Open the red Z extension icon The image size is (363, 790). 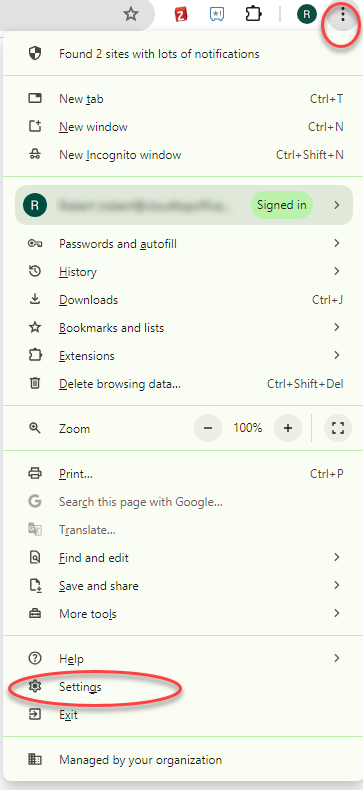tap(180, 15)
